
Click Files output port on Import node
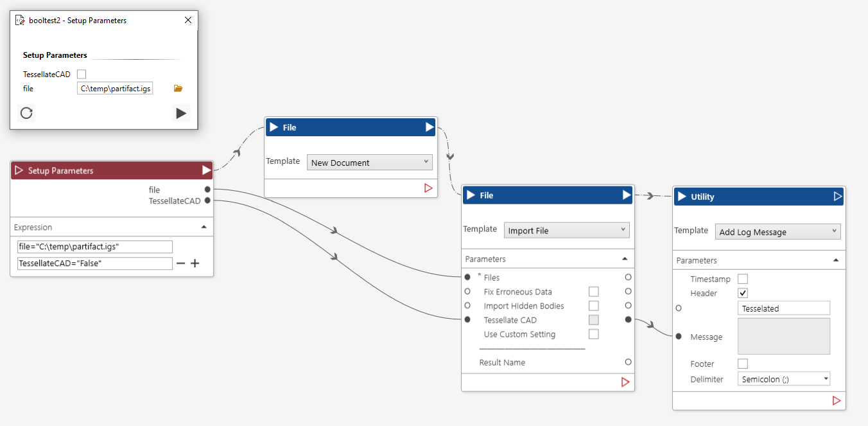628,277
